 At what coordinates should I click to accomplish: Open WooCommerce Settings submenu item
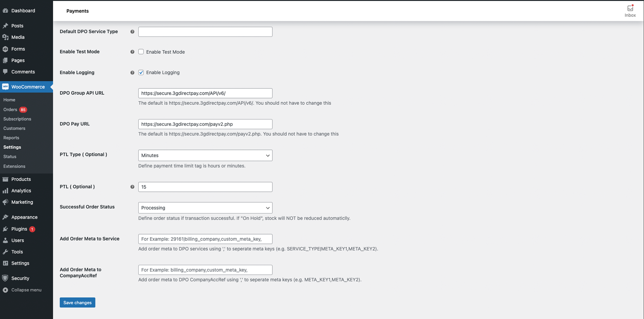coord(12,147)
